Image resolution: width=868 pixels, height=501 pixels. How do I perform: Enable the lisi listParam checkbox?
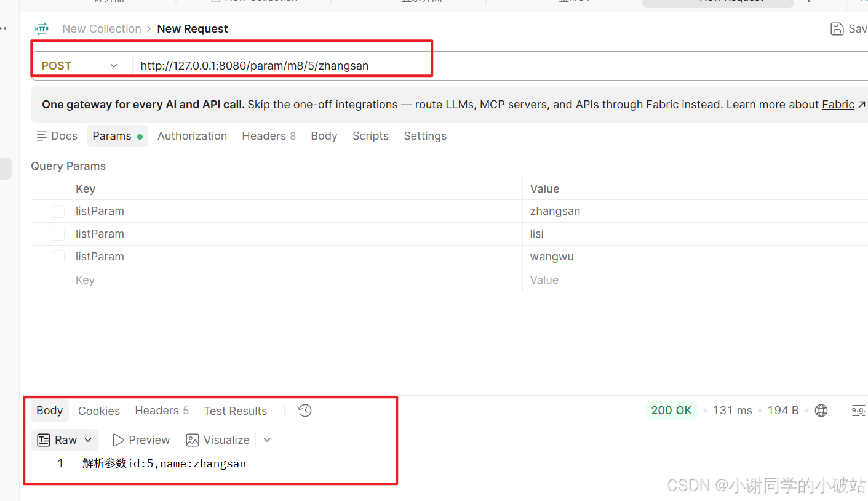tap(58, 234)
